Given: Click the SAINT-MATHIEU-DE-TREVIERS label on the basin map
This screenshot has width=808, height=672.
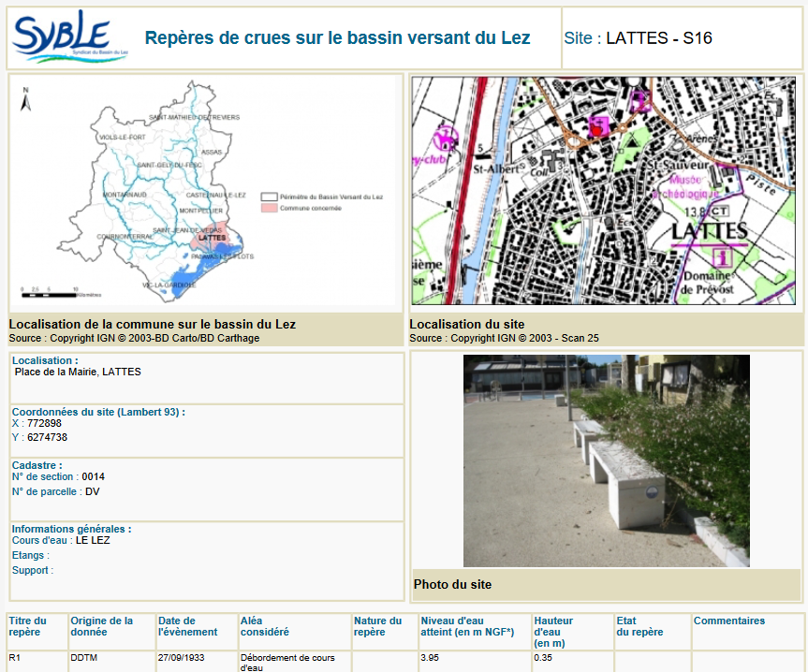Looking at the screenshot, I should pos(194,117).
